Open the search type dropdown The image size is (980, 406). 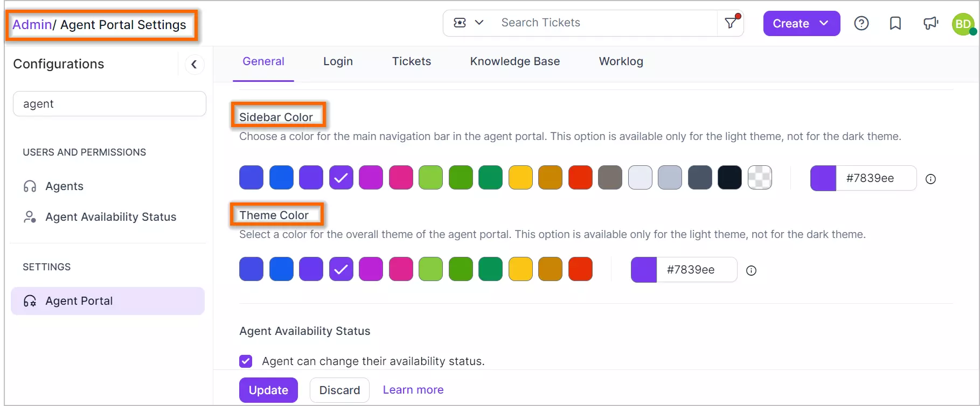tap(469, 23)
